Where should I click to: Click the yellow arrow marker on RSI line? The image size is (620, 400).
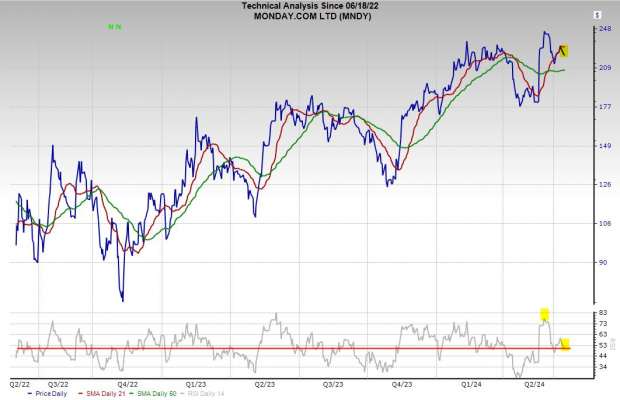tap(565, 344)
